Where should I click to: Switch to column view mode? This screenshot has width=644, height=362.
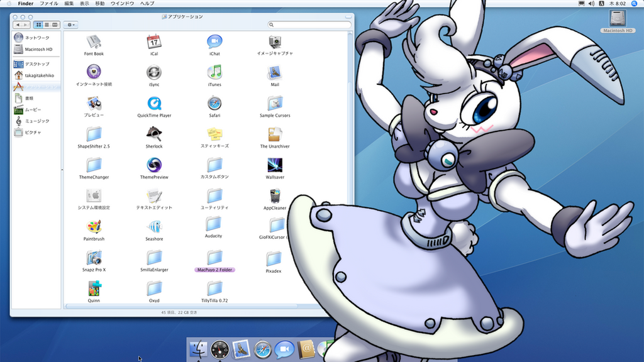55,25
